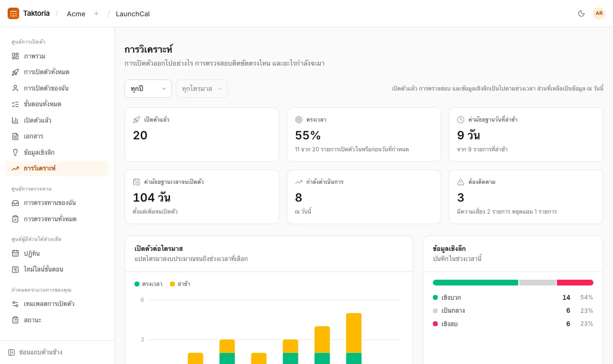Viewport: 613px width, 364px height.
Task: Open ภาพรวม from the sidebar menu
Action: click(57, 56)
